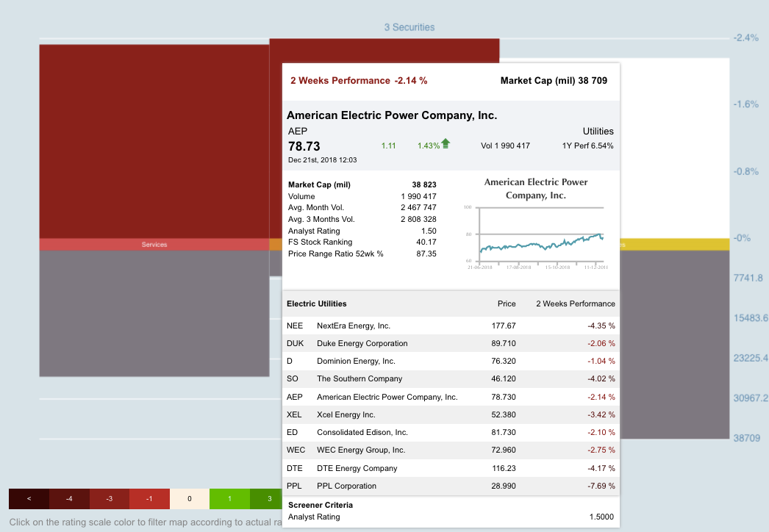Click the DUK ticker symbol
Image resolution: width=769 pixels, height=532 pixels.
click(296, 343)
